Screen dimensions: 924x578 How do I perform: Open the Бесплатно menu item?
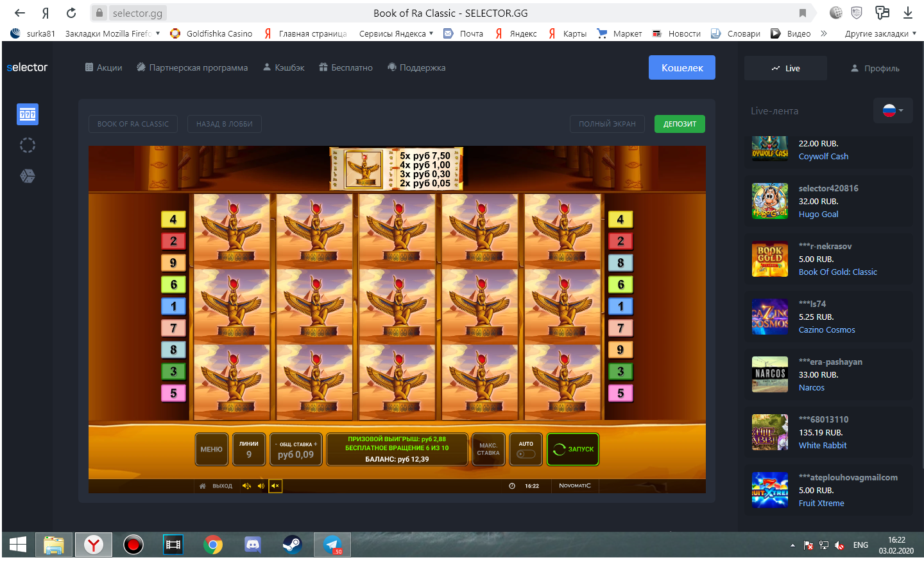[346, 67]
